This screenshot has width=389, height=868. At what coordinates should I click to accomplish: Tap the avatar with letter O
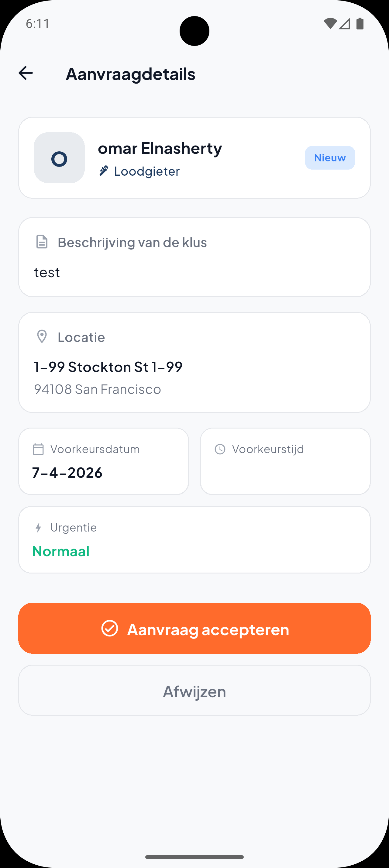click(59, 158)
